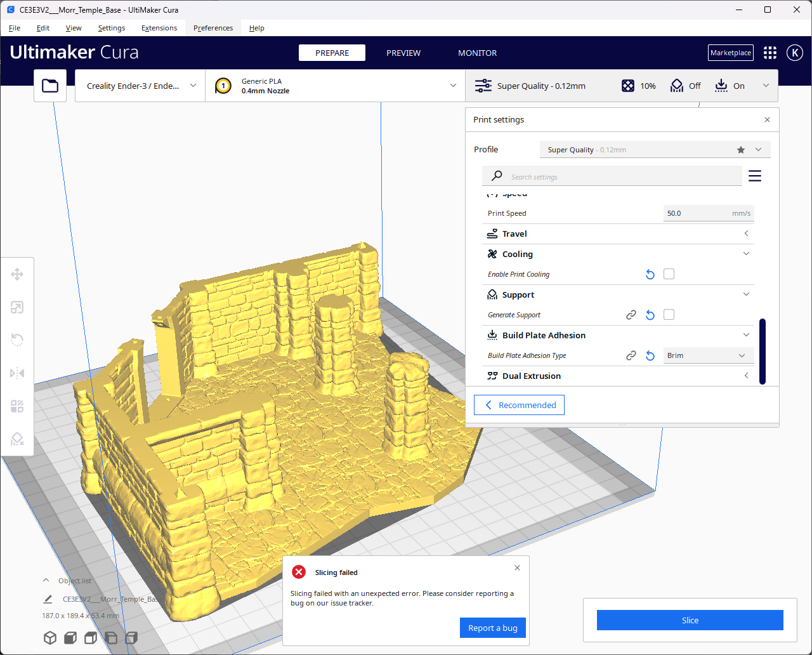Open the Build Plate Adhesion Type dropdown
Screen dimensions: 812x655
pos(708,355)
